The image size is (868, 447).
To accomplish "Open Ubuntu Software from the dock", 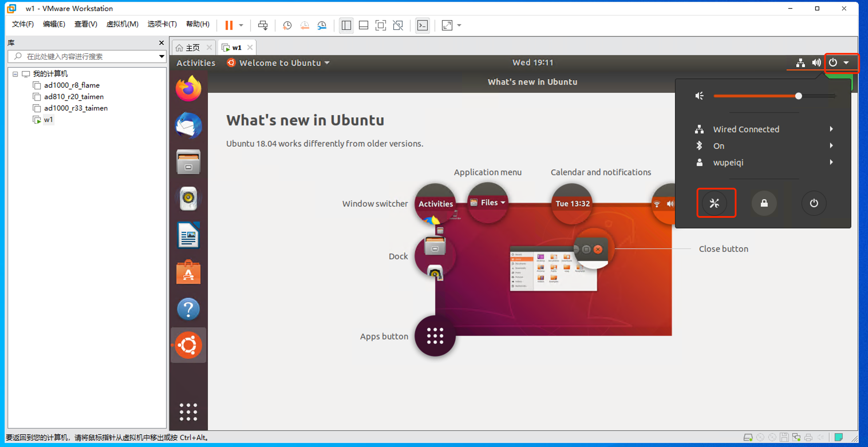I will tap(188, 272).
